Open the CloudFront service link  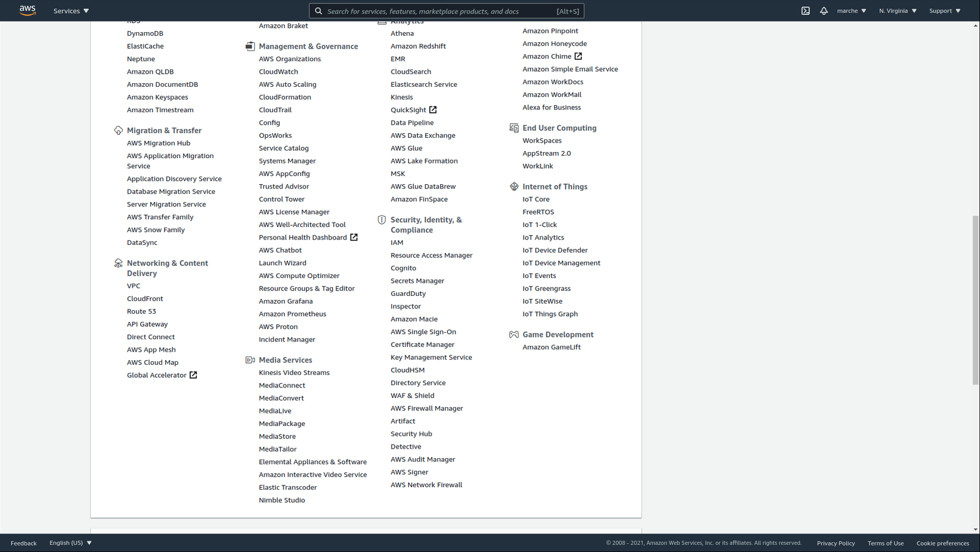tap(145, 299)
